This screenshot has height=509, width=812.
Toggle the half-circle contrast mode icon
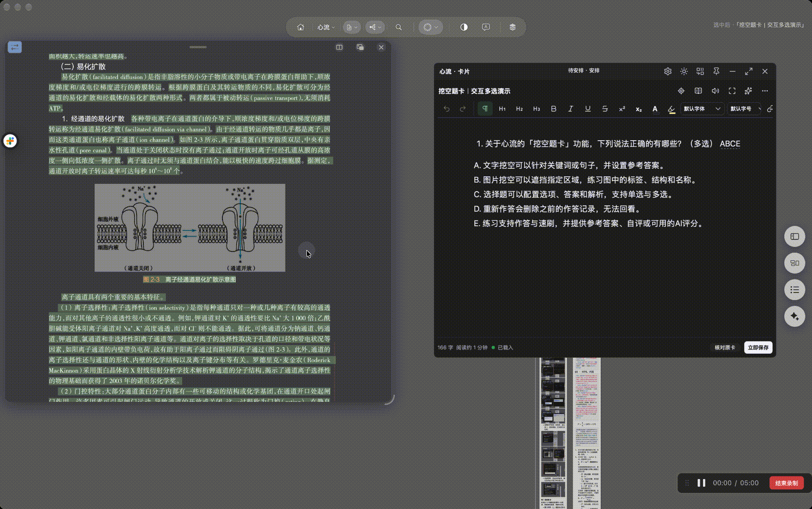pos(464,27)
